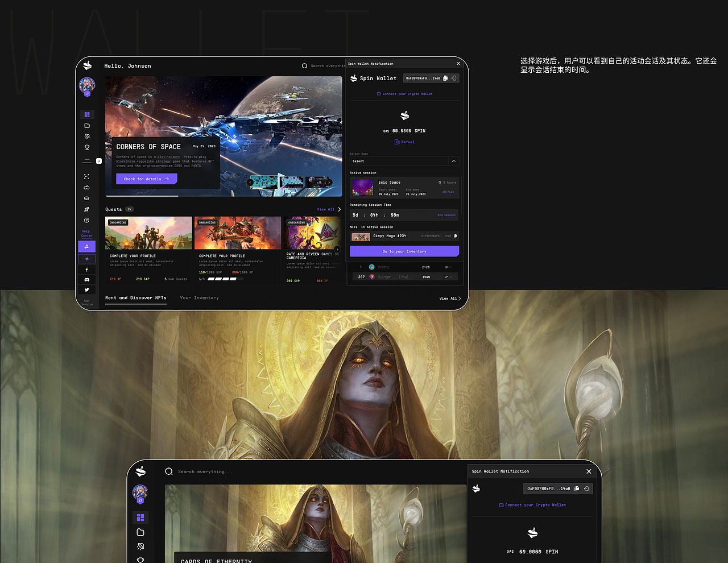The width and height of the screenshot is (728, 563).
Task: Click the search magnifier icon in the upper window
Action: [304, 66]
